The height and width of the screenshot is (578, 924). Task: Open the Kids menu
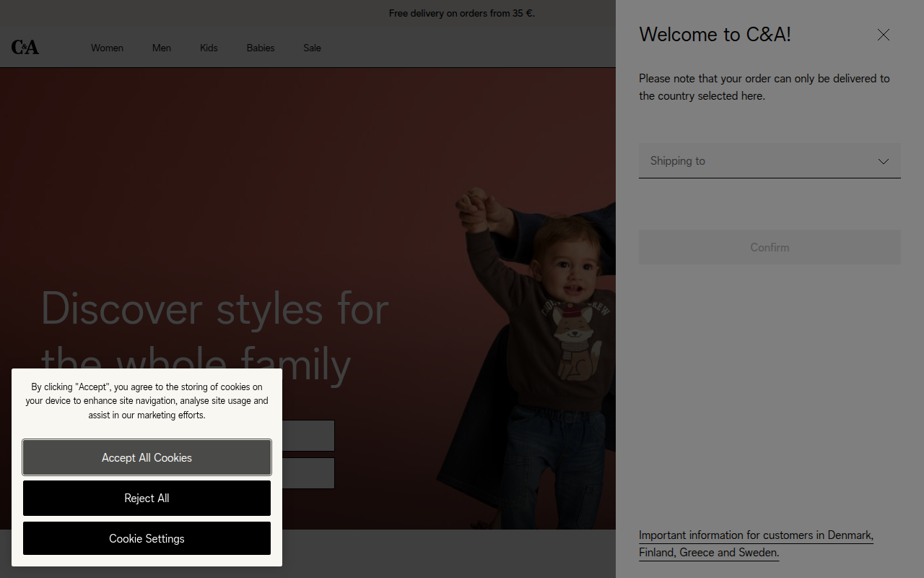coord(209,48)
